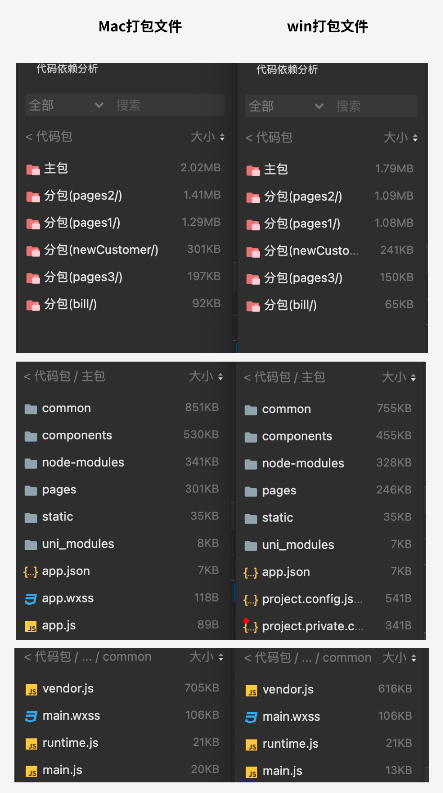Click the win project.private.c... file icon
The image size is (443, 793).
tap(251, 627)
